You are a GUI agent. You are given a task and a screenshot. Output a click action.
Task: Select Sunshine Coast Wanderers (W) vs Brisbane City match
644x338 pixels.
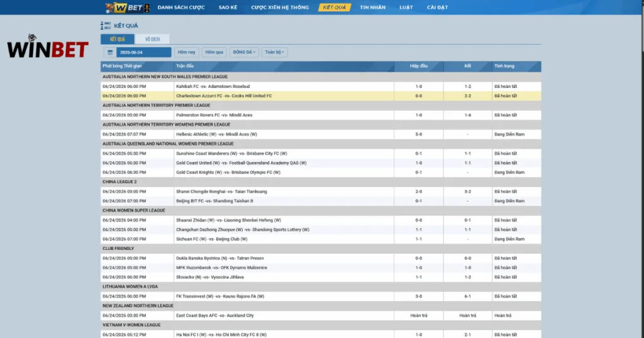[321, 153]
